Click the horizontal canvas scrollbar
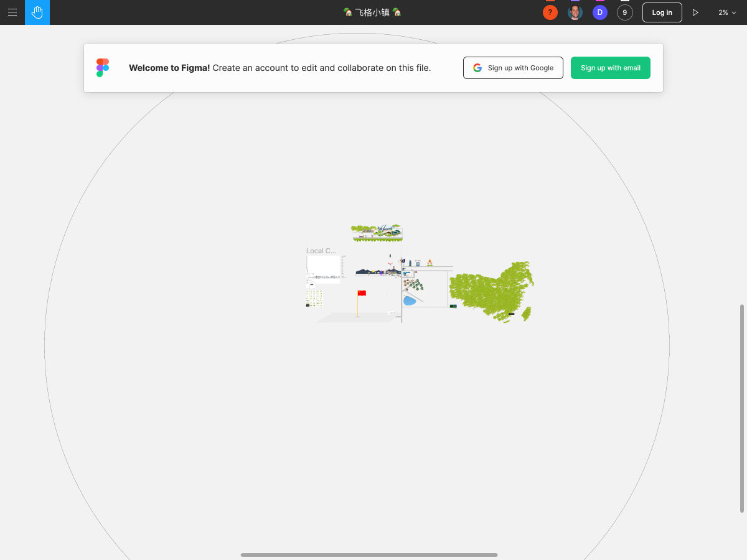Viewport: 747px width, 560px height. coord(369,554)
